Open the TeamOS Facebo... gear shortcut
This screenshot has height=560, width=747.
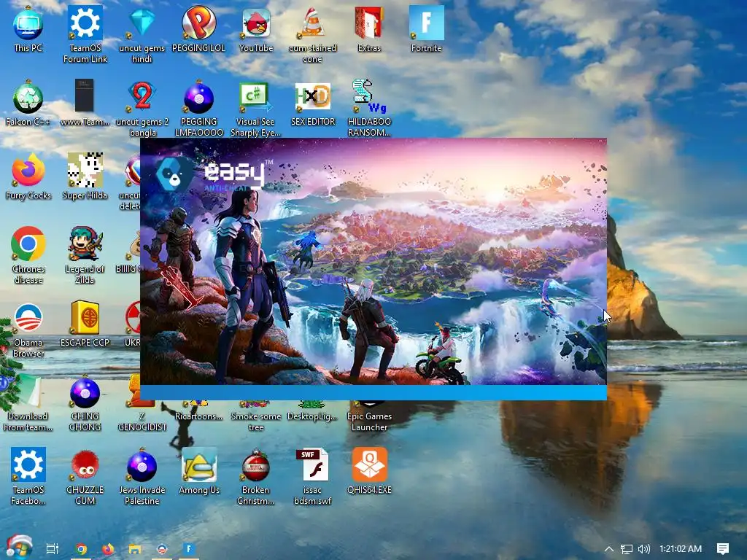click(28, 476)
